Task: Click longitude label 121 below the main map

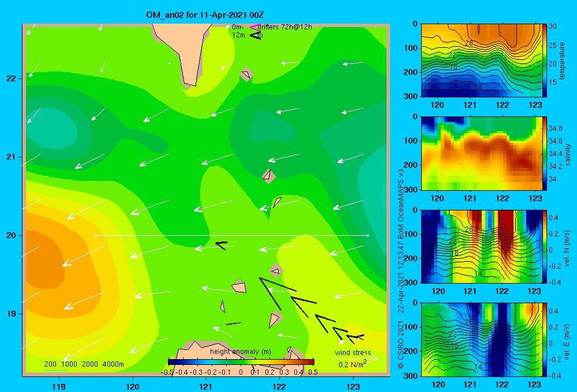Action: click(x=206, y=386)
